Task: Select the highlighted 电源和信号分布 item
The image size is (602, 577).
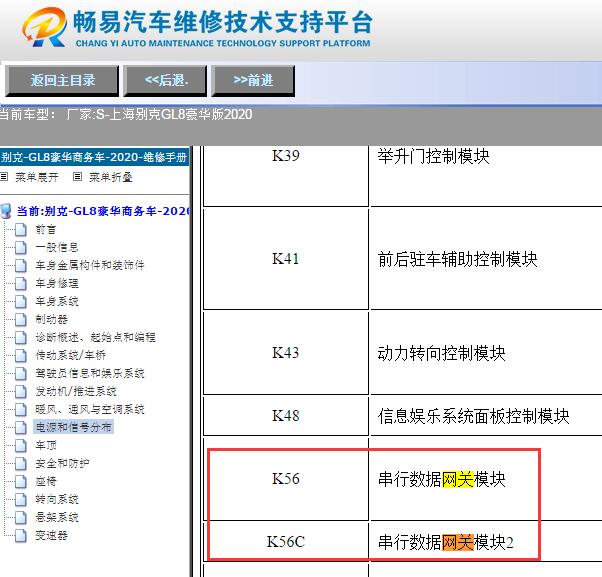Action: [73, 427]
